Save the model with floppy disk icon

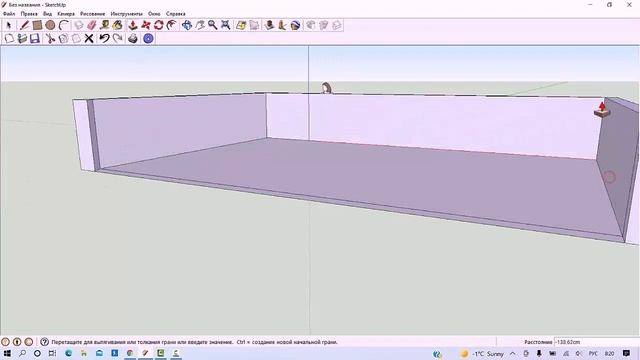(35, 38)
